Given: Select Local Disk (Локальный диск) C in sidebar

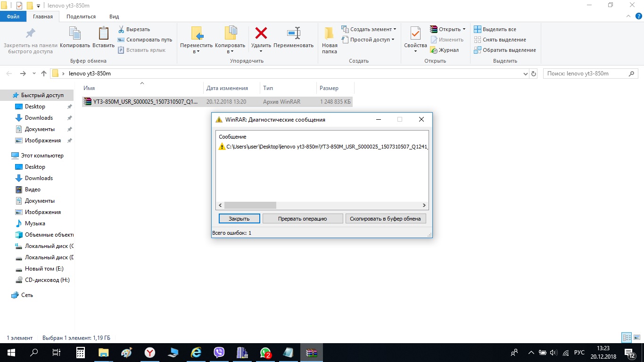Looking at the screenshot, I should tap(48, 246).
